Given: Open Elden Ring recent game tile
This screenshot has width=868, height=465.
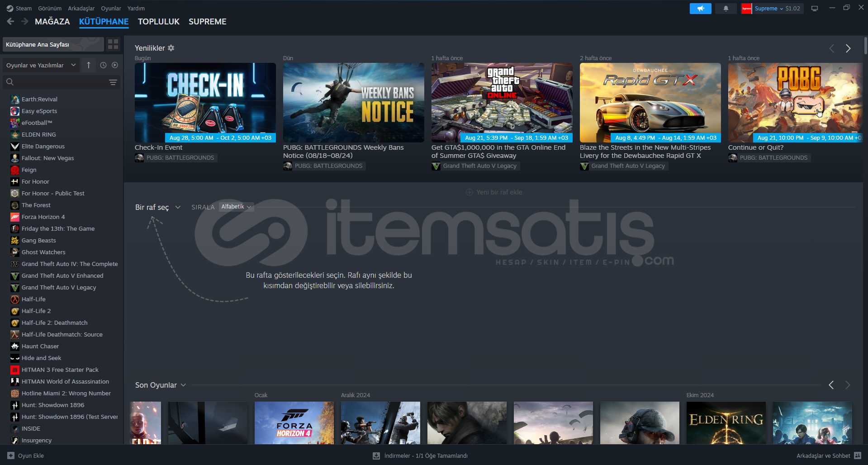Looking at the screenshot, I should coord(726,422).
